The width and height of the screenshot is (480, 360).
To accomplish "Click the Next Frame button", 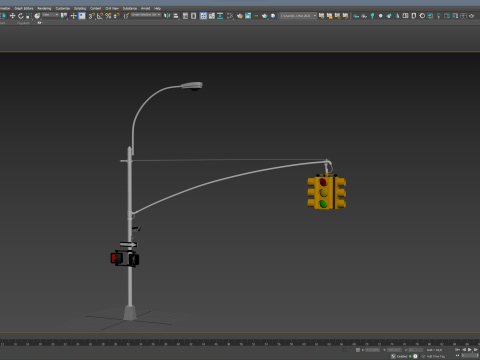I will coord(476,350).
